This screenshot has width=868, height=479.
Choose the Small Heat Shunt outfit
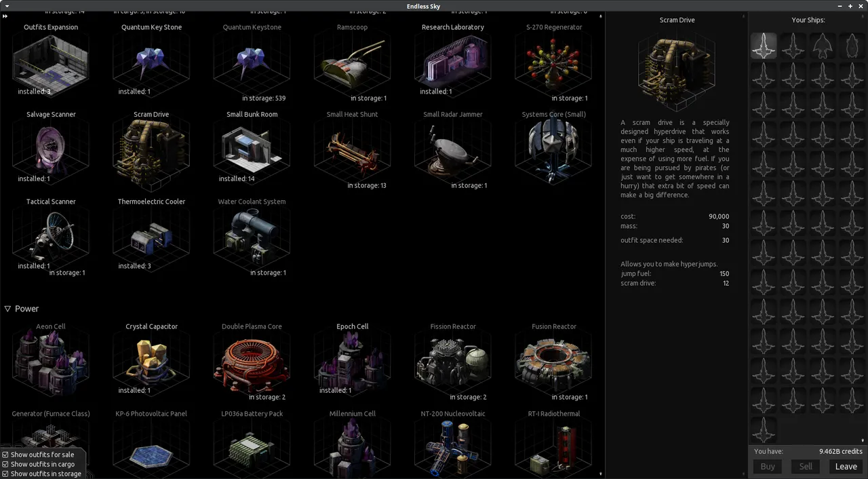352,151
